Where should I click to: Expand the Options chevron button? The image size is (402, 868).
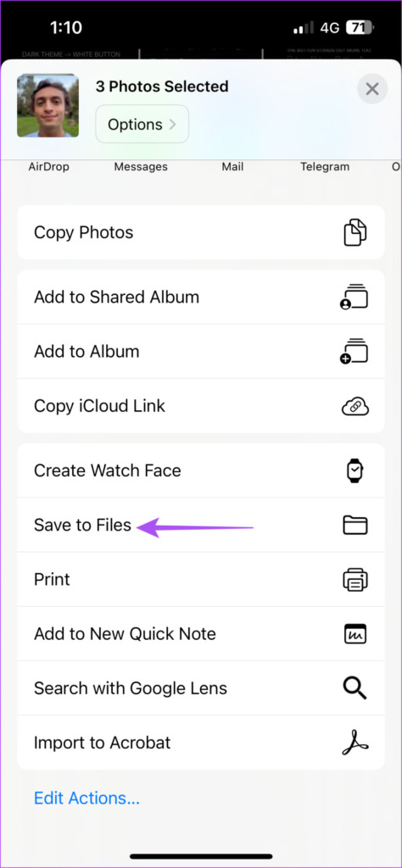tap(142, 124)
